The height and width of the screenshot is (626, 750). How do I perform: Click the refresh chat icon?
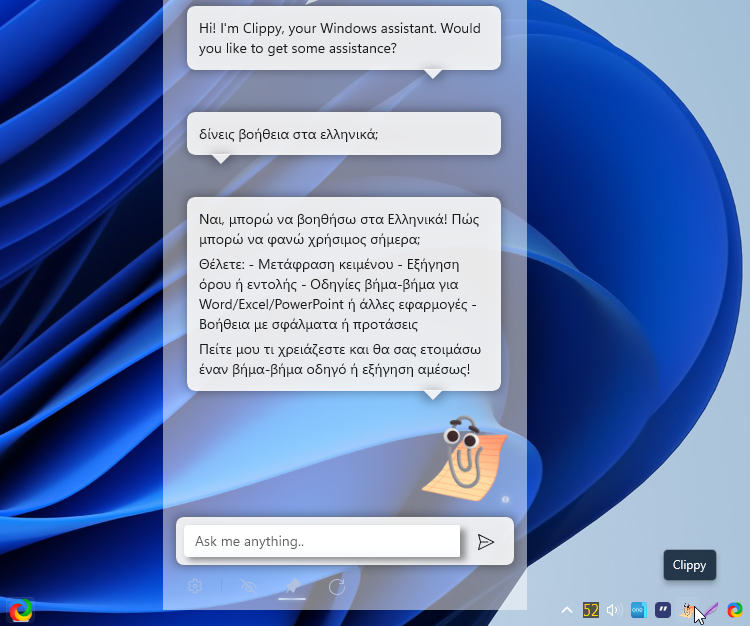click(x=337, y=587)
